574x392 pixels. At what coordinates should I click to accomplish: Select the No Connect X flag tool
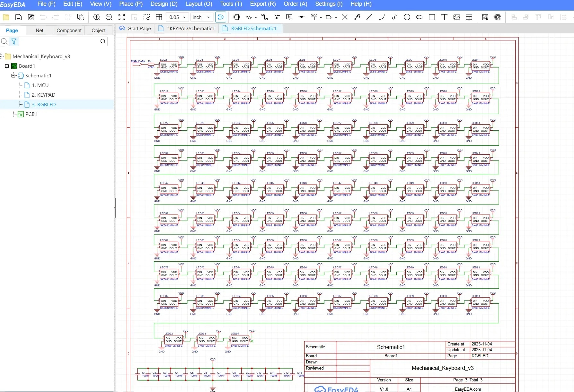coord(345,17)
